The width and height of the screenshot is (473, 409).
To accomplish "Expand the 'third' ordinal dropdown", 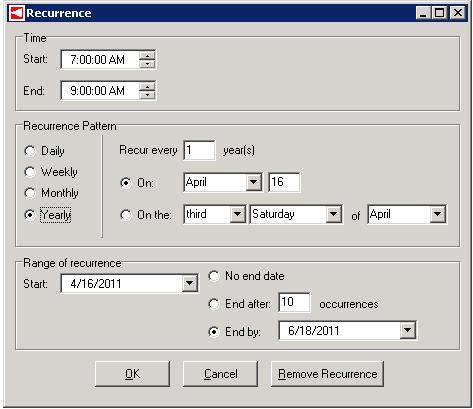I will [238, 214].
